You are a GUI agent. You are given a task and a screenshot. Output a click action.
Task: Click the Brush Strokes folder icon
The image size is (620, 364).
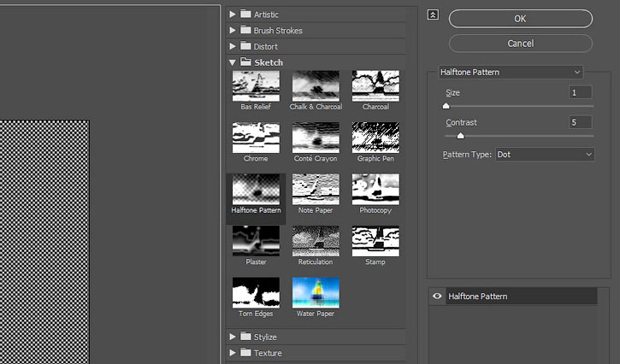[x=246, y=30]
